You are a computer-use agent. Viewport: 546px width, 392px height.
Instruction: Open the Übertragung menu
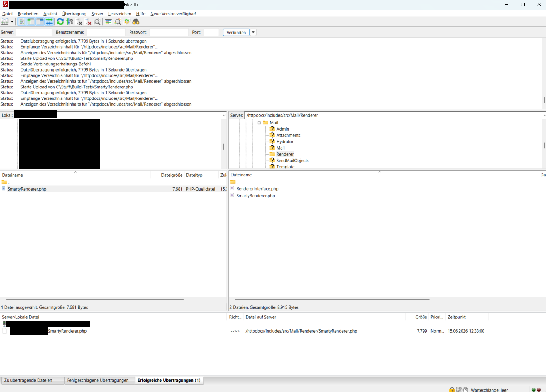tap(74, 14)
